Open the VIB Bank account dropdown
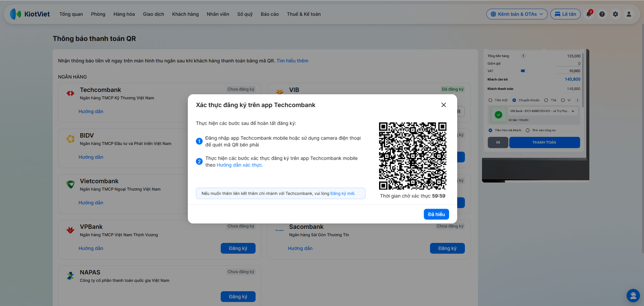Screen dimensions: 644x306 542,111
